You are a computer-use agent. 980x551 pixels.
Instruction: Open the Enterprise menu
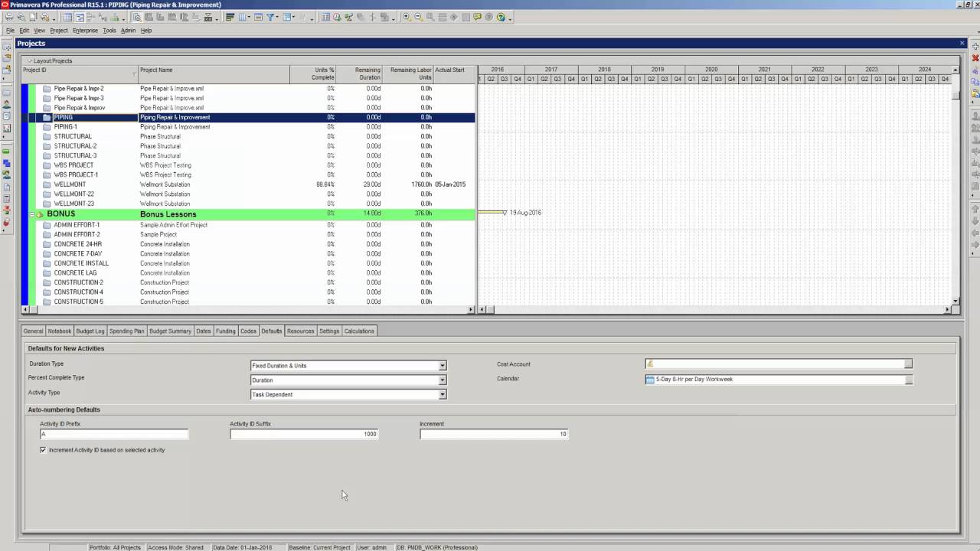[x=85, y=31]
